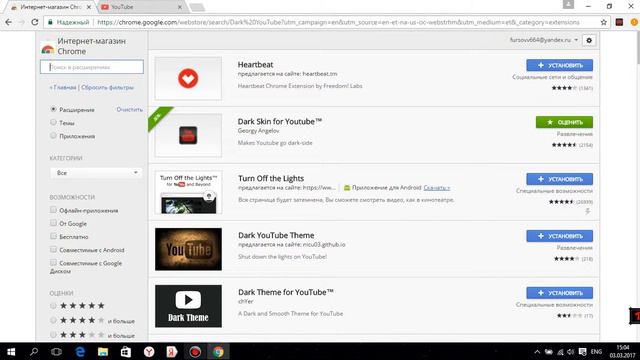Open the network icon in the system tray
640x360 pixels.
tap(560, 352)
